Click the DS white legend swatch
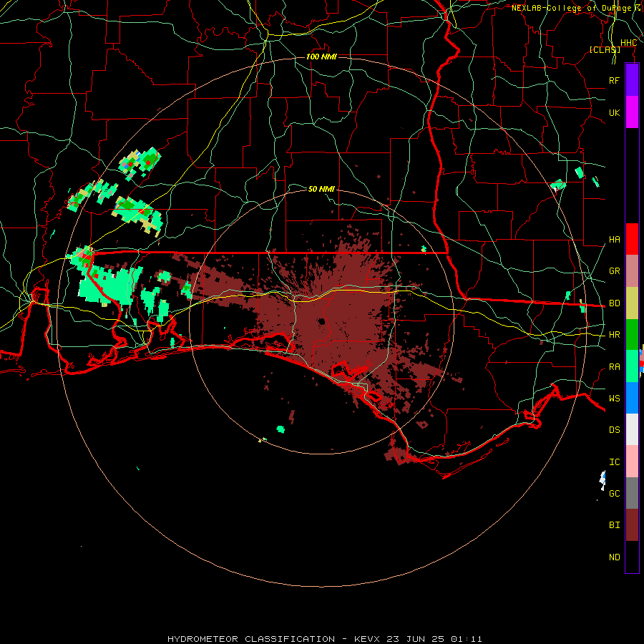Viewport: 644px width, 644px height. point(632,429)
